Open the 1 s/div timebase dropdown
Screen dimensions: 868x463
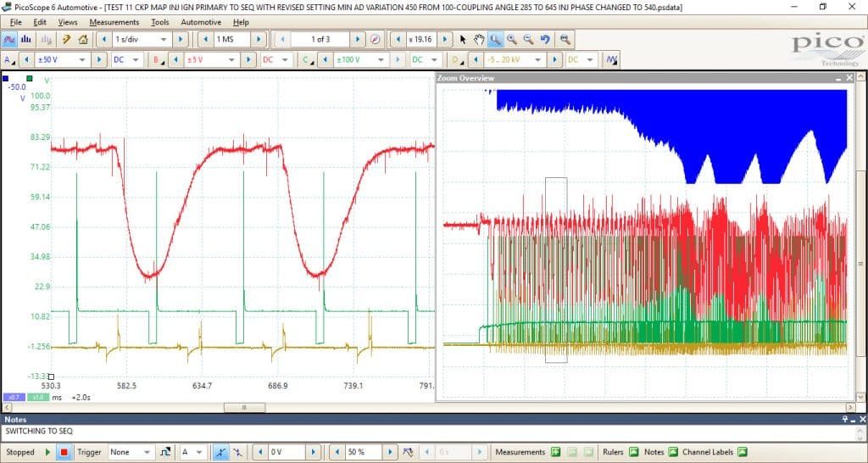point(142,39)
